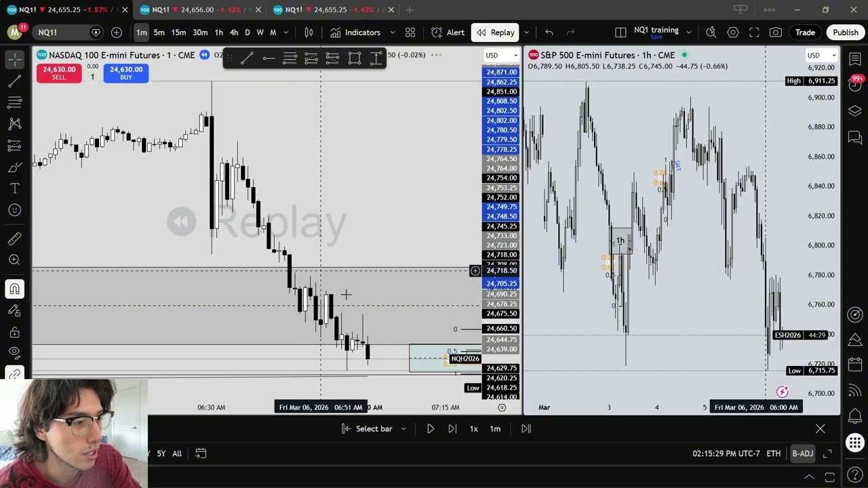Image resolution: width=868 pixels, height=488 pixels.
Task: Undo the last chart action
Action: pyautogui.click(x=549, y=33)
